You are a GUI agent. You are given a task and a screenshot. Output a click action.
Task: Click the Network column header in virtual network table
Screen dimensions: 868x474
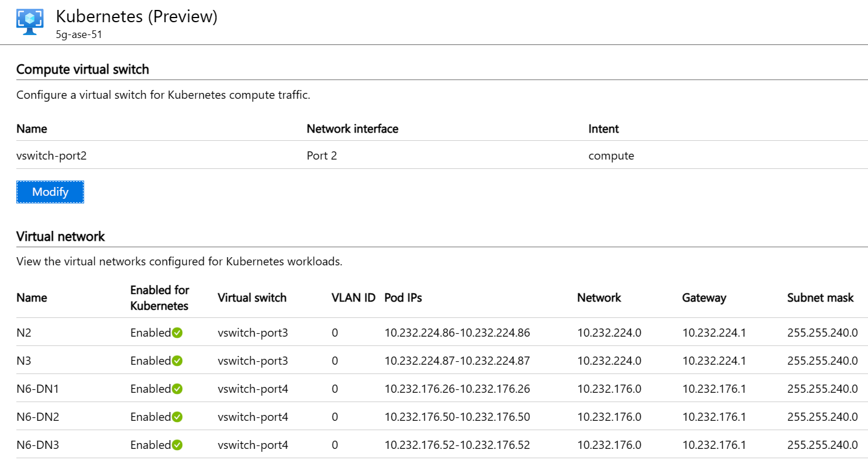point(599,297)
